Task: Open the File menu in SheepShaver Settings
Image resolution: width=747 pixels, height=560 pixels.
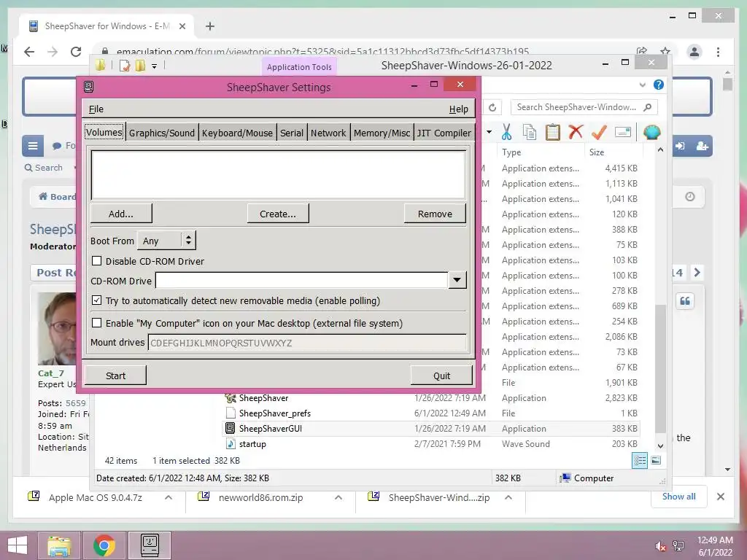Action: tap(96, 109)
